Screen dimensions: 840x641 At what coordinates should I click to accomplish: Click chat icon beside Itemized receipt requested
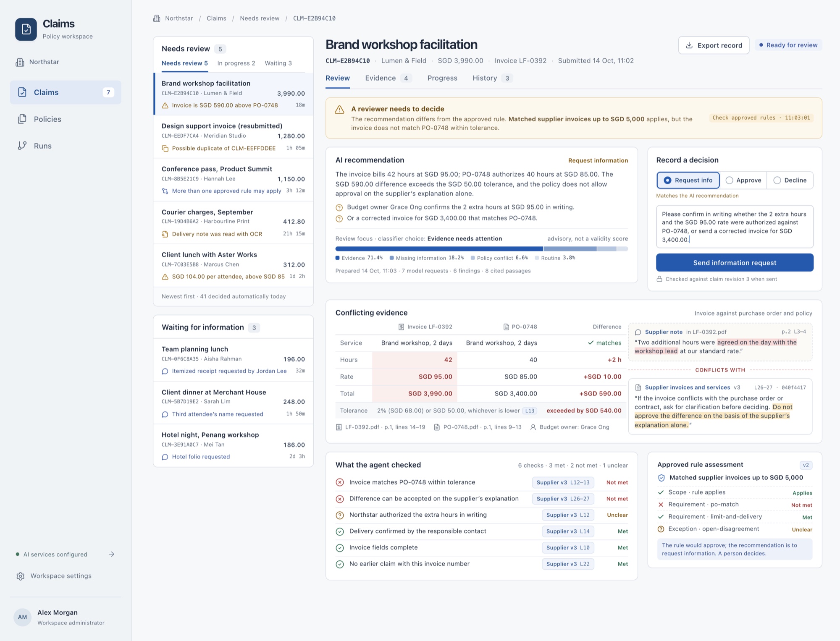coord(165,371)
